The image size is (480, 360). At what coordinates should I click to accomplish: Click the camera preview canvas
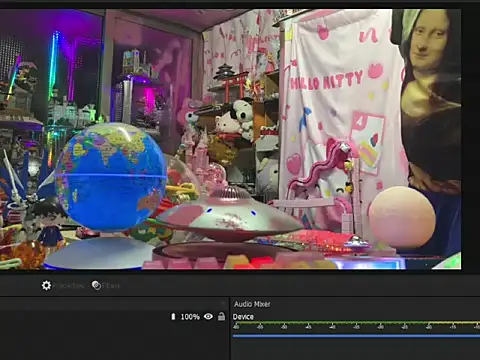click(231, 139)
